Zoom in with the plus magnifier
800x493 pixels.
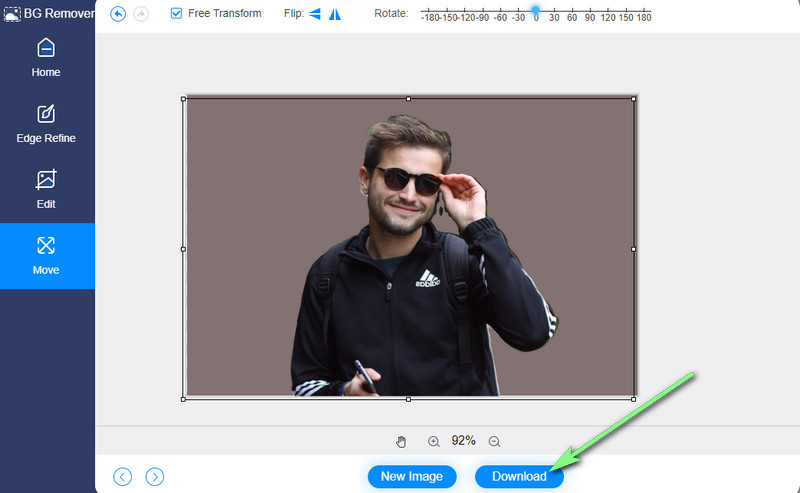(434, 441)
